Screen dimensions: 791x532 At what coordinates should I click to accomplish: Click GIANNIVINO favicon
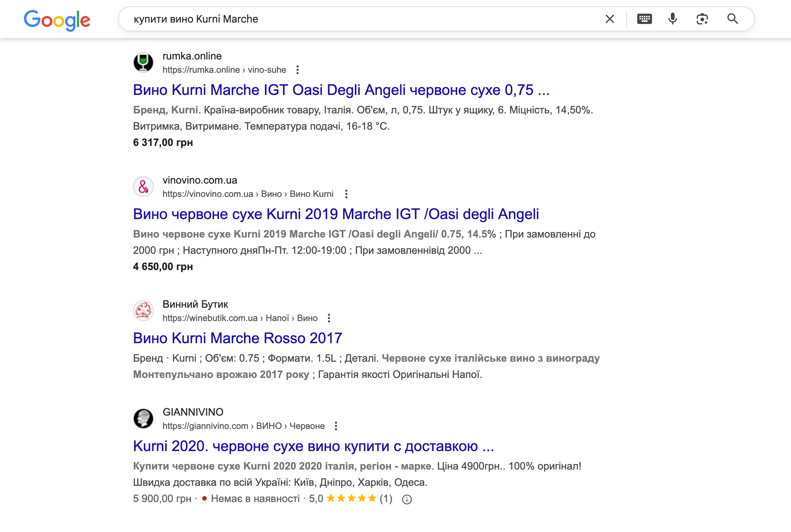[x=143, y=418]
